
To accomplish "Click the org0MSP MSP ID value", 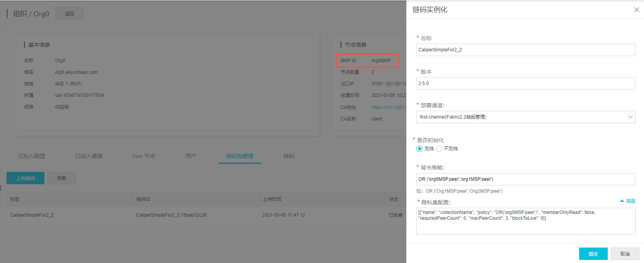I will [381, 61].
